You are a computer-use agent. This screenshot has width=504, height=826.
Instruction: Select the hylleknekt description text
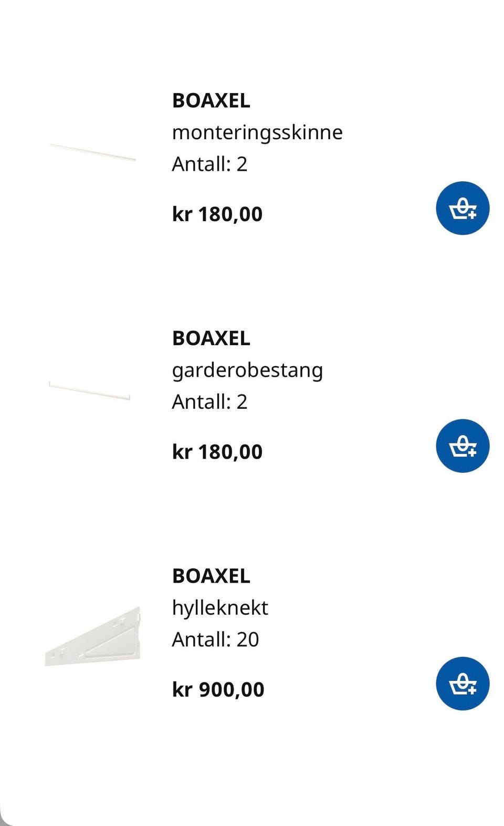coord(220,608)
